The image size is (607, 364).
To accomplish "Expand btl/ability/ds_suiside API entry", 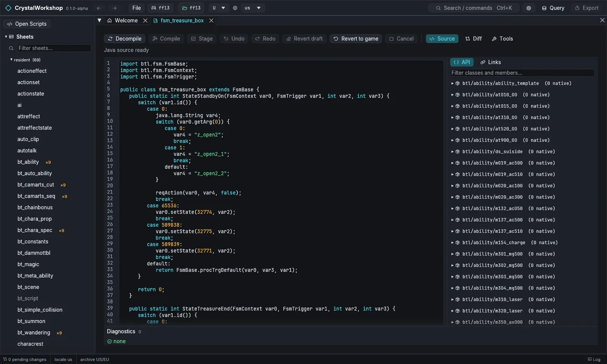I will point(452,152).
